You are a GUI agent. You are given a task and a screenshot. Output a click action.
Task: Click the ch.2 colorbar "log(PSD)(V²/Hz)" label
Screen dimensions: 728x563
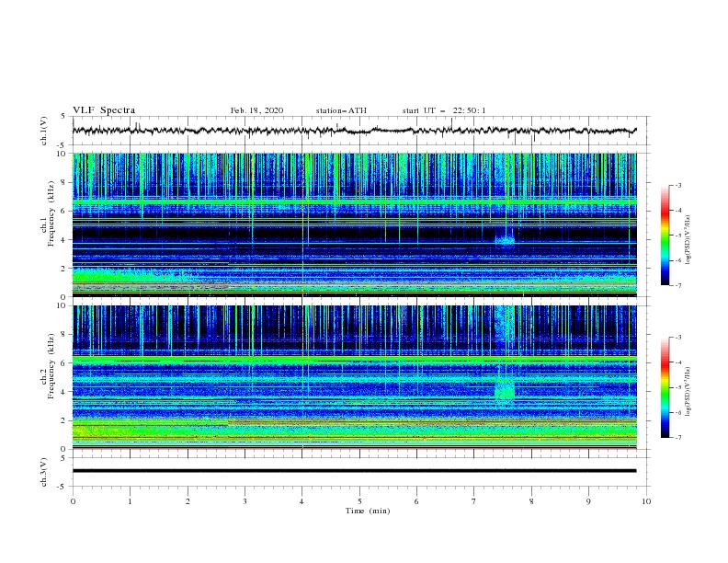click(x=688, y=392)
